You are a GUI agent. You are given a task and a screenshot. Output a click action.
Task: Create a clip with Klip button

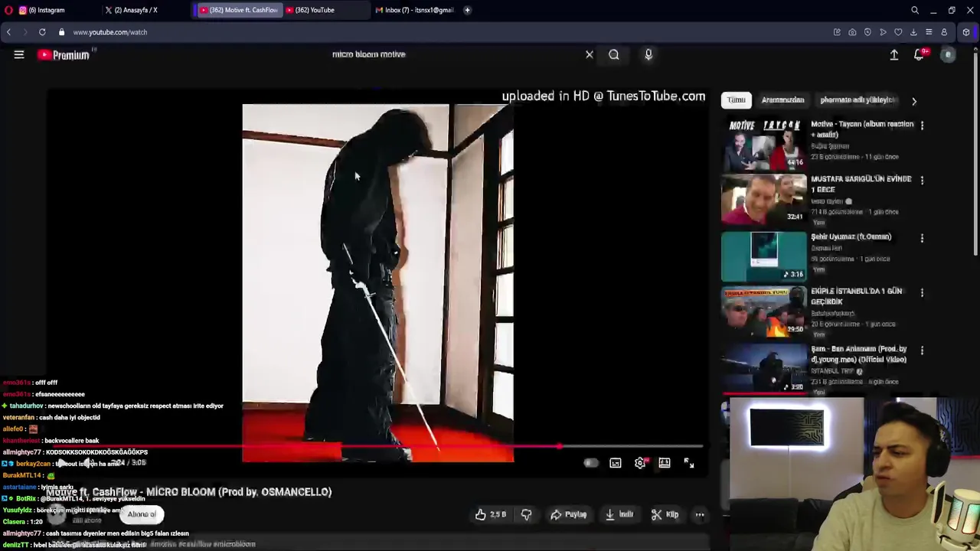(665, 515)
